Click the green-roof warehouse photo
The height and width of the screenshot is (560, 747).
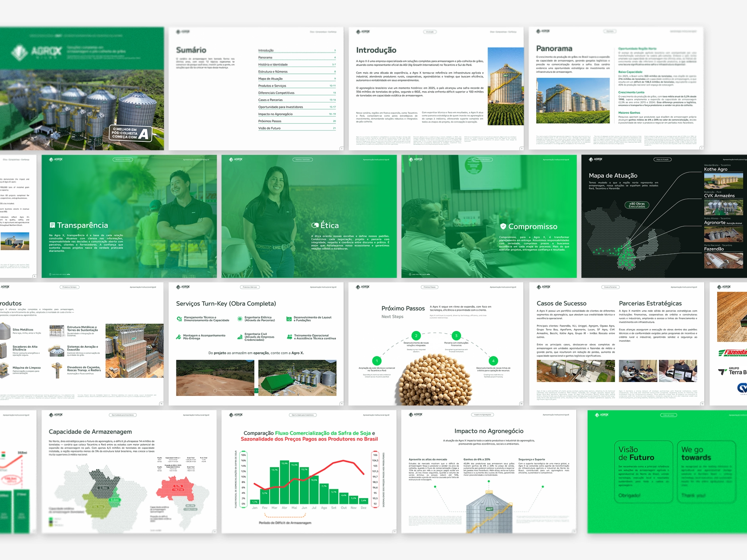point(297,378)
